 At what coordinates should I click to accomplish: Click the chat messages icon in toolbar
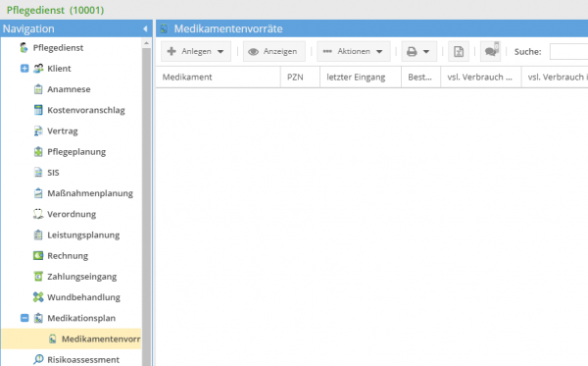[x=491, y=51]
